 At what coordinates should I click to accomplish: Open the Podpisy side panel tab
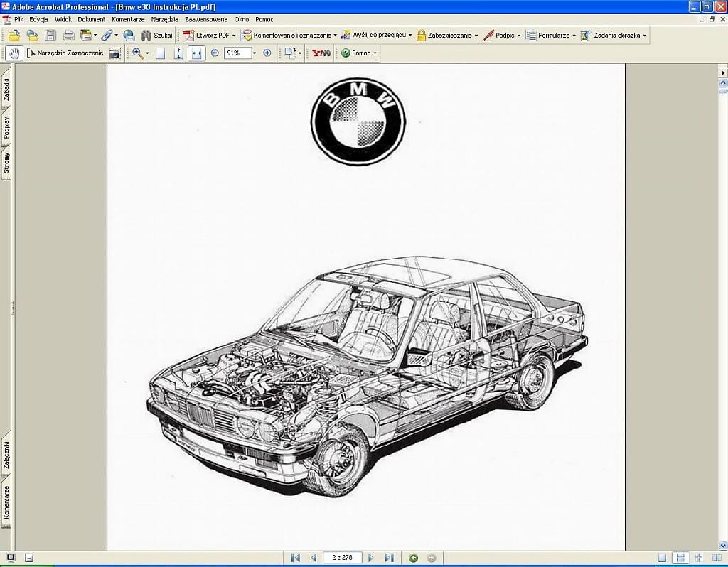click(x=6, y=127)
